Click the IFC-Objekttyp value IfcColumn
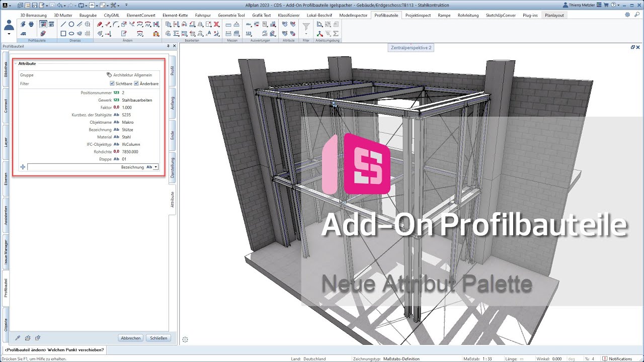This screenshot has height=362, width=644. pos(131,144)
